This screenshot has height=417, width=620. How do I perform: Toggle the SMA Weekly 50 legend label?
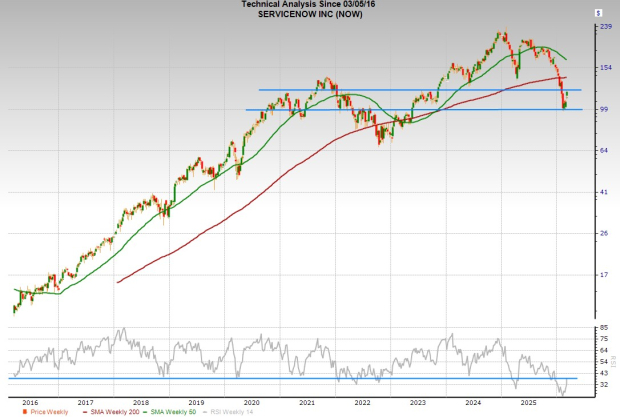pos(173,410)
